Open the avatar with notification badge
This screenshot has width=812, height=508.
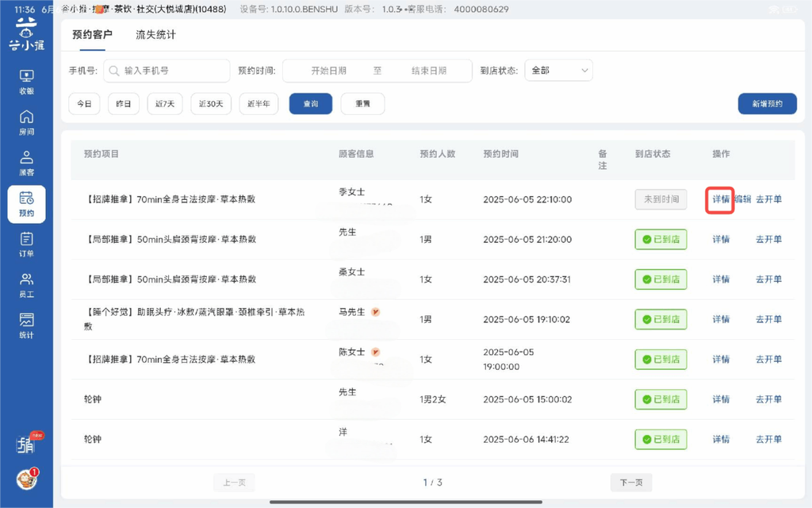click(27, 479)
